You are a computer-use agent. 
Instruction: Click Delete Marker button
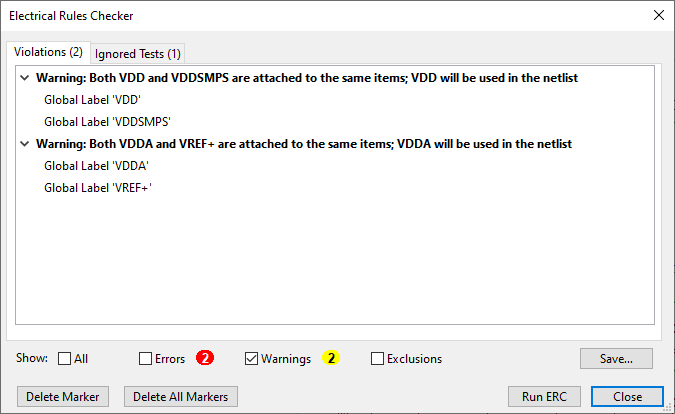pyautogui.click(x=63, y=396)
